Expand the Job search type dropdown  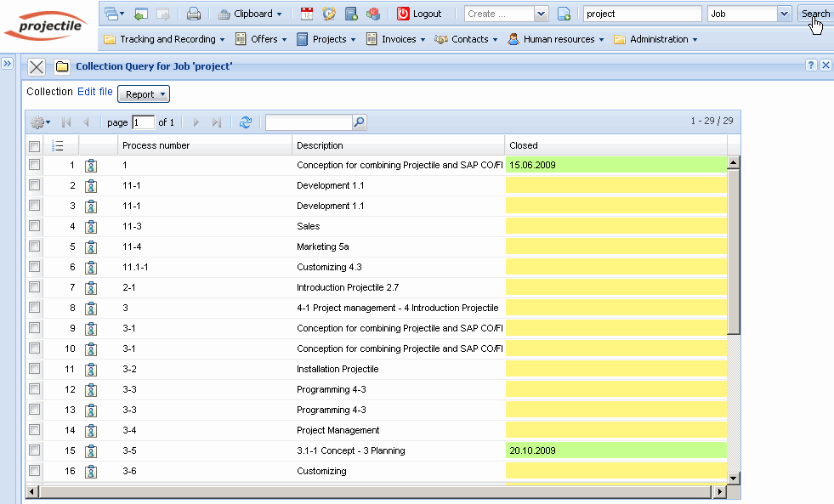[783, 14]
